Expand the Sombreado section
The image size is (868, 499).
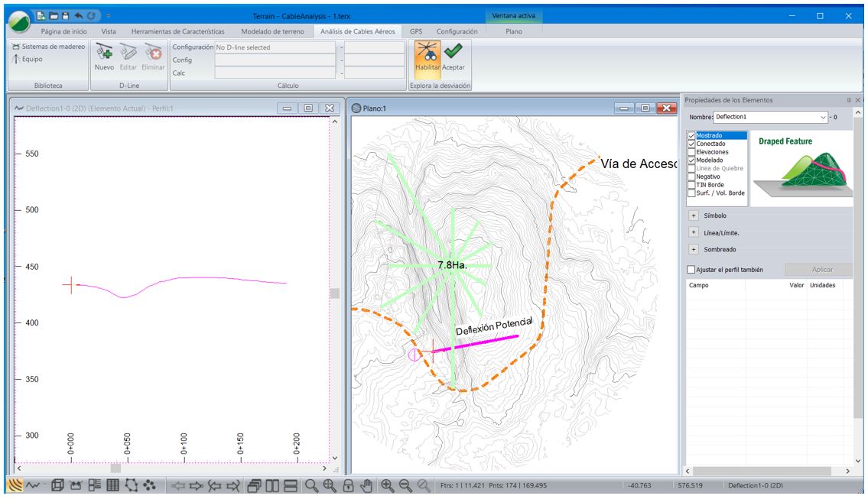694,249
